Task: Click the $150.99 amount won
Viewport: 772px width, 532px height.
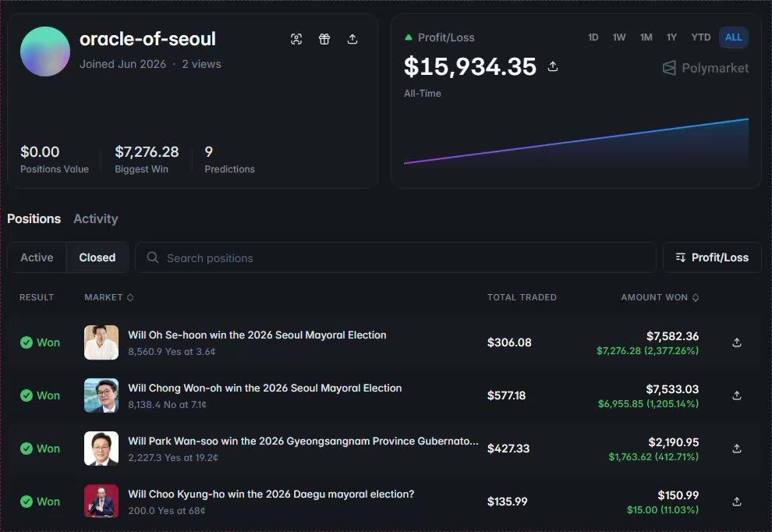Action: click(x=678, y=495)
